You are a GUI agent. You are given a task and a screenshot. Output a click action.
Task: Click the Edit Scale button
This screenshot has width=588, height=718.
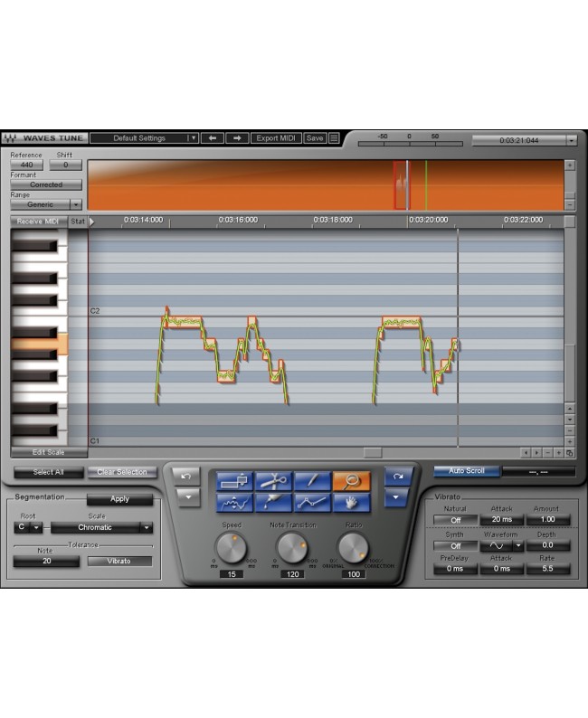(x=49, y=452)
